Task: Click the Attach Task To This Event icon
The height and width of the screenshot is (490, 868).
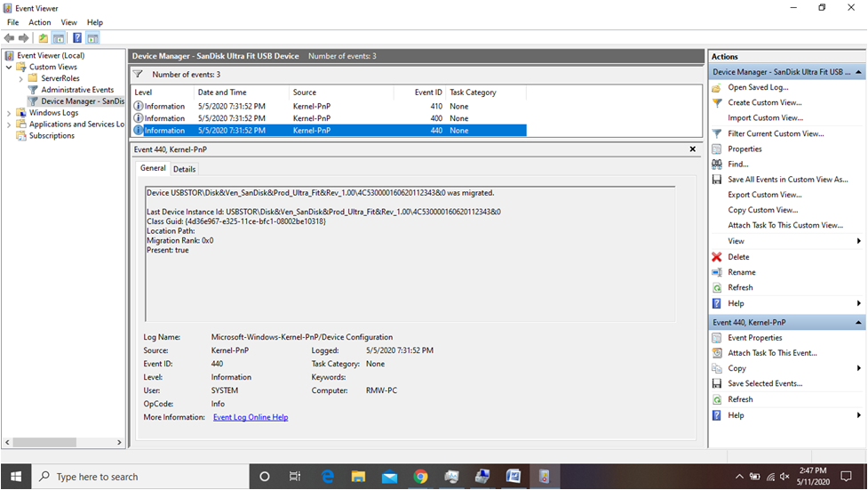Action: point(717,353)
